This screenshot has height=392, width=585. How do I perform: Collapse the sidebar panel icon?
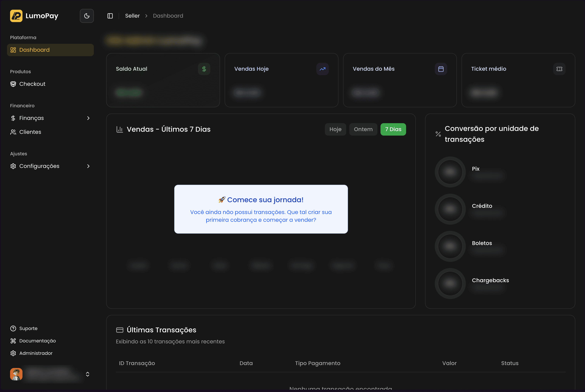[110, 16]
